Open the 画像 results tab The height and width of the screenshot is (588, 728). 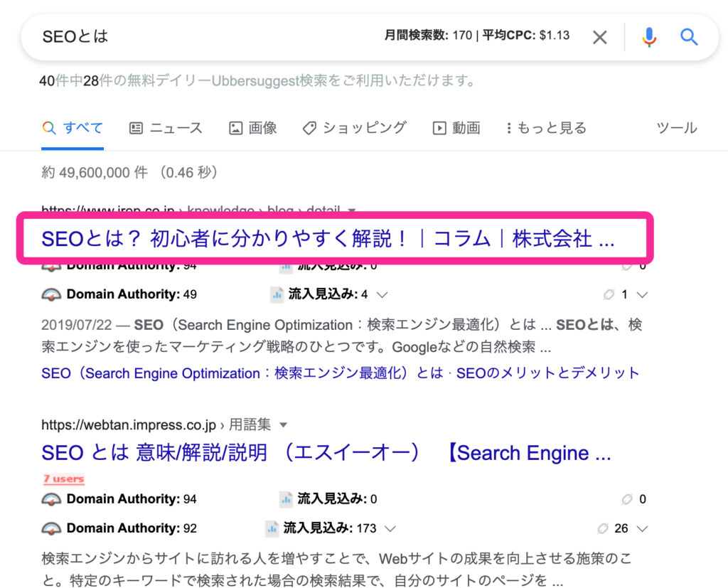pyautogui.click(x=253, y=128)
